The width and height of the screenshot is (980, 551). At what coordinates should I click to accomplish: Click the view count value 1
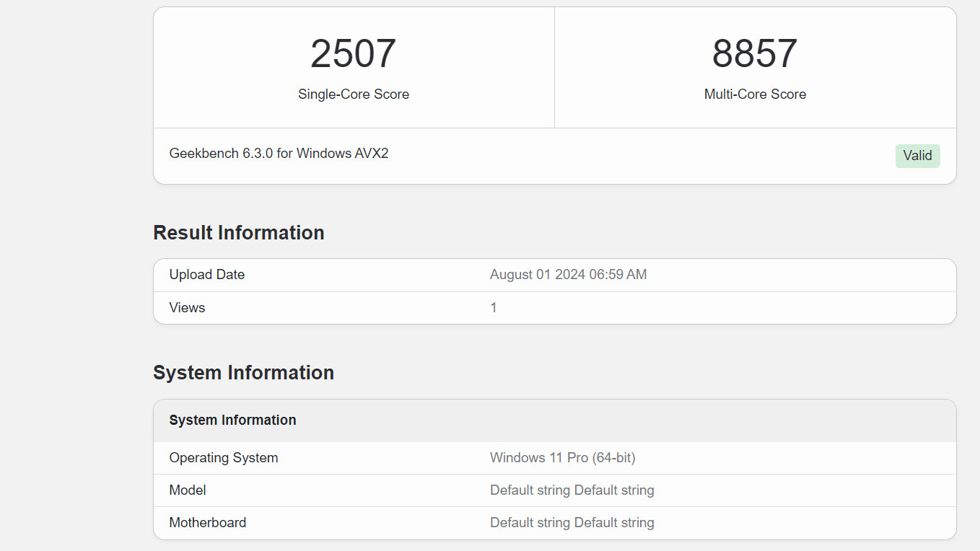pyautogui.click(x=494, y=308)
